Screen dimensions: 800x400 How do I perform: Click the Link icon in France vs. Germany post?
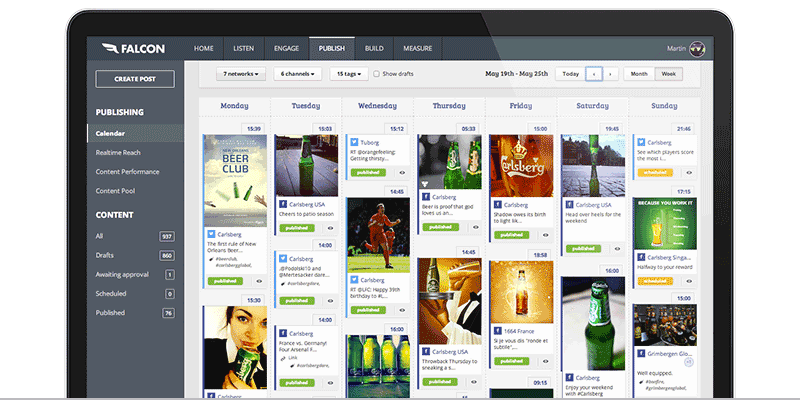coord(283,358)
